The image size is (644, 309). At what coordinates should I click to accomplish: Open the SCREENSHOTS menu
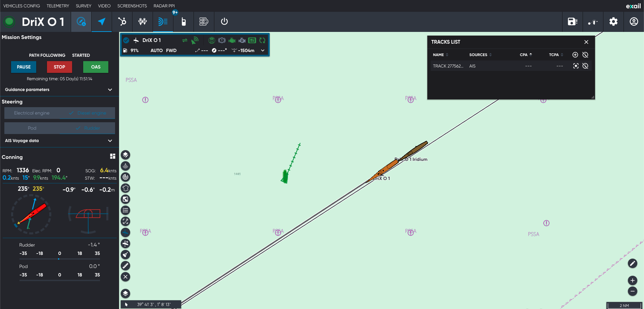132,6
